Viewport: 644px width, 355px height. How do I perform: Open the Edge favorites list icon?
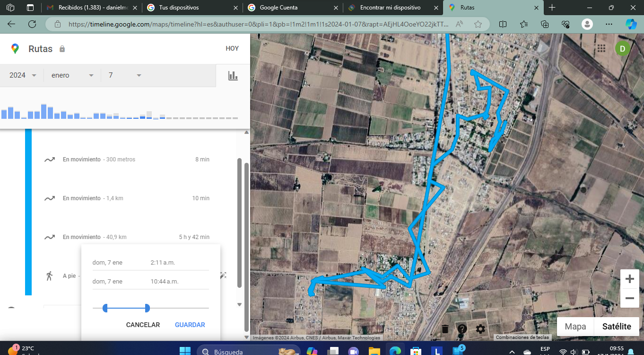(x=524, y=24)
